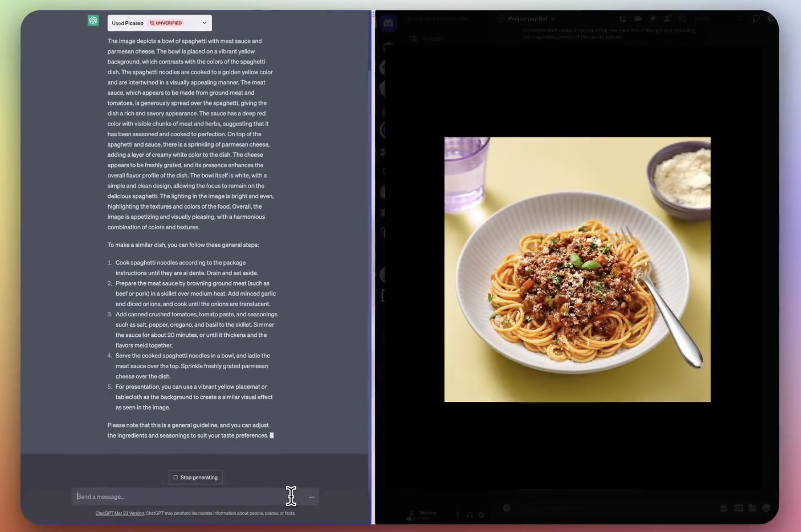Screen dimensions: 801x532
Task: Toggle headphones deafen in Discord
Action: 470,515
